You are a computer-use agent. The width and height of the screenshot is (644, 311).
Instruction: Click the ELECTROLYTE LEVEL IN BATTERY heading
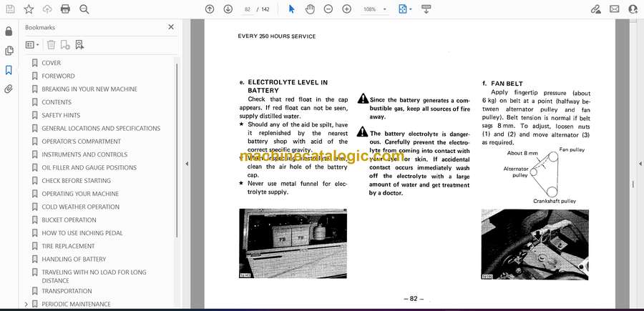coord(288,87)
